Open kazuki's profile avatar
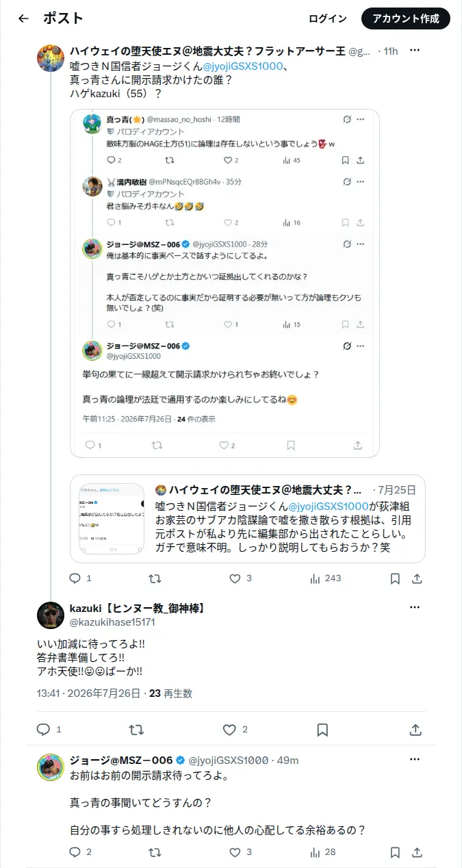The image size is (462, 868). pos(50,615)
